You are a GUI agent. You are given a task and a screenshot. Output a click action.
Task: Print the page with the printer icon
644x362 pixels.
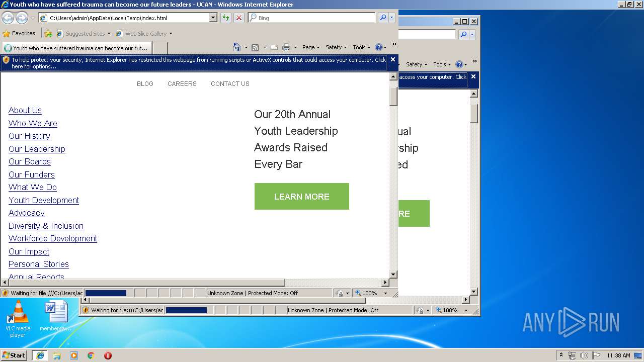coord(286,47)
